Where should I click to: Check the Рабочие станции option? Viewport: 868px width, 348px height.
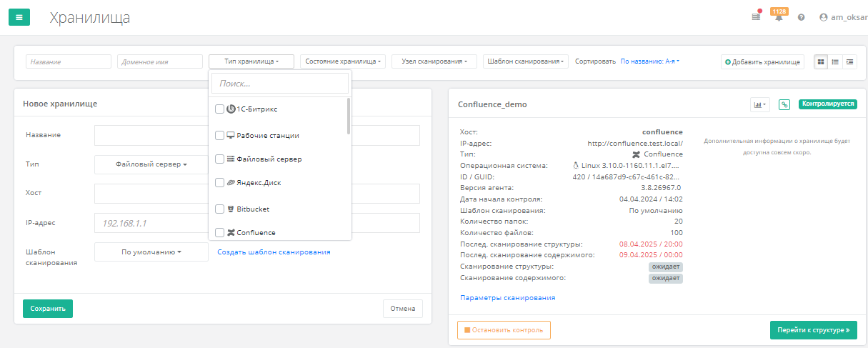point(220,135)
